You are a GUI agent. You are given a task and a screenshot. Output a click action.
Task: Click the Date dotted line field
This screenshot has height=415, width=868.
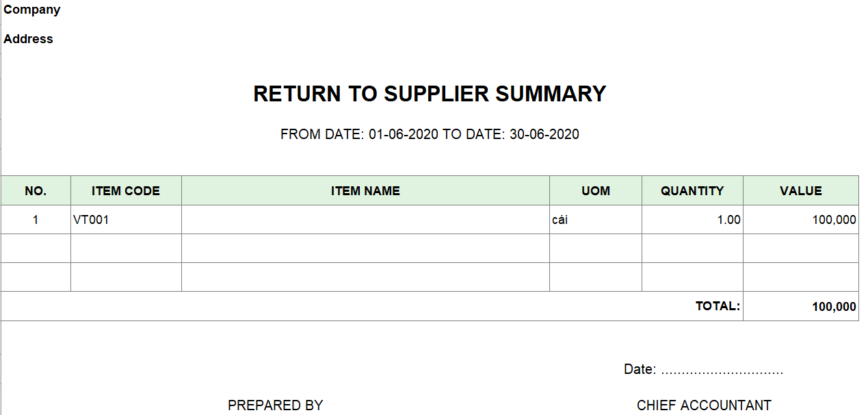coord(722,370)
